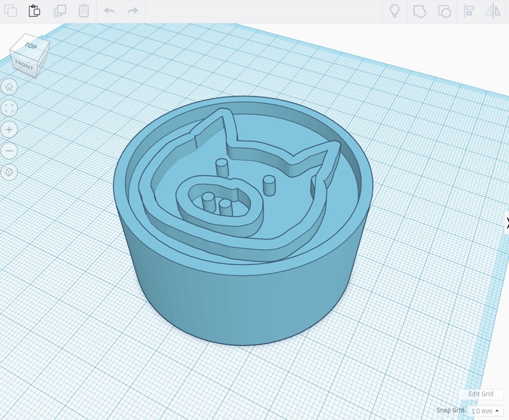Zoom in with the plus button
This screenshot has height=420, width=509.
tap(9, 130)
